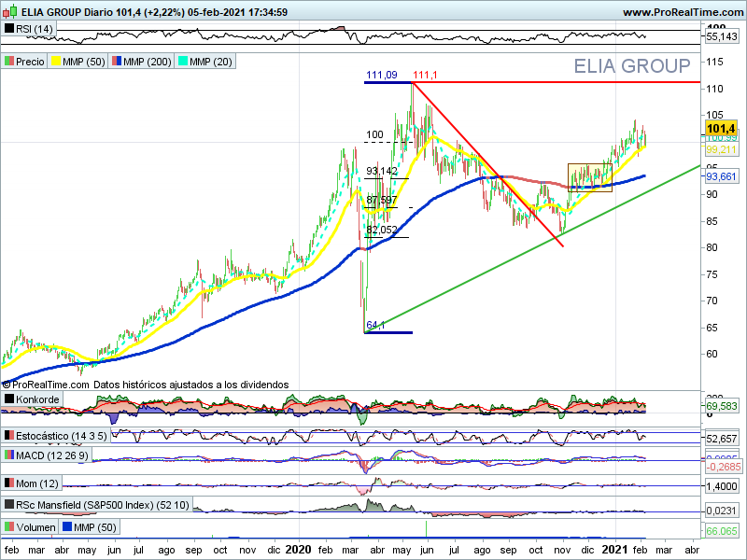Open the Konkorde indicator label
Screen dimensions: 747x560
(37, 399)
